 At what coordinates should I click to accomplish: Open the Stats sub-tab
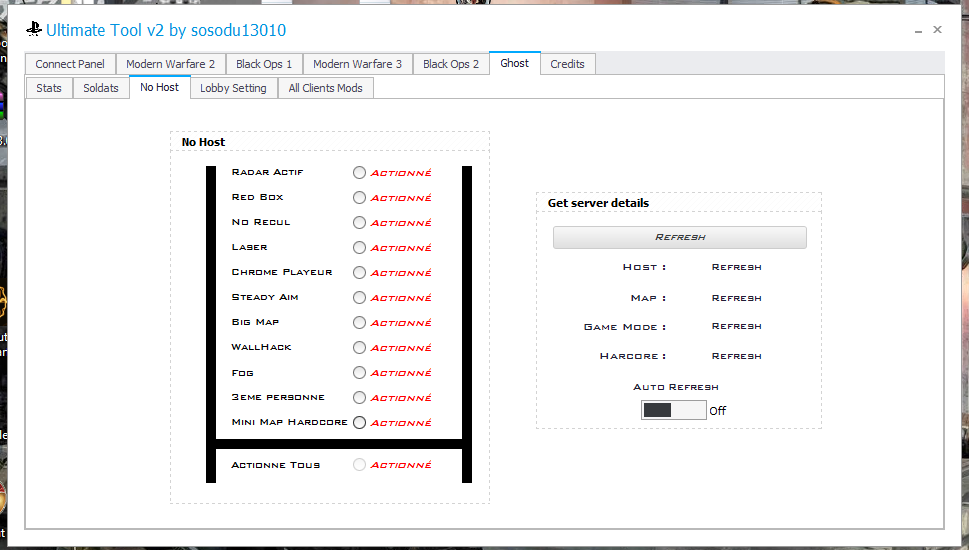click(x=49, y=88)
